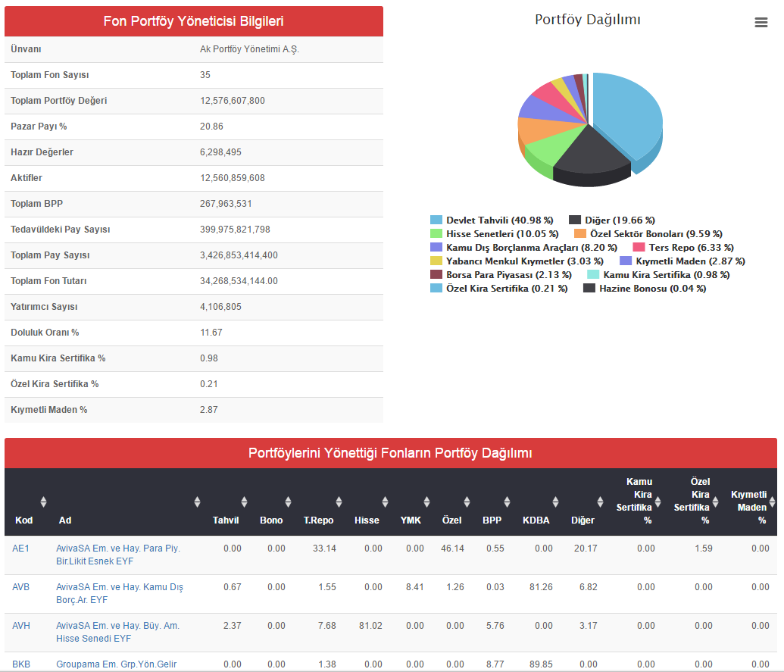Select Hazır Değerler value 6,298,495
This screenshot has height=672, width=784.
(x=220, y=152)
